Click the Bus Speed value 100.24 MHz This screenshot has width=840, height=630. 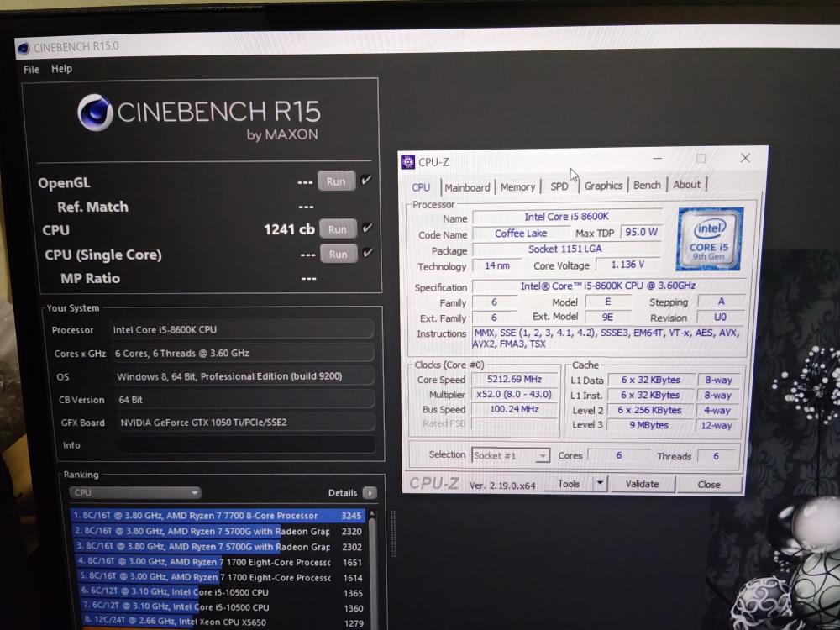pos(514,409)
